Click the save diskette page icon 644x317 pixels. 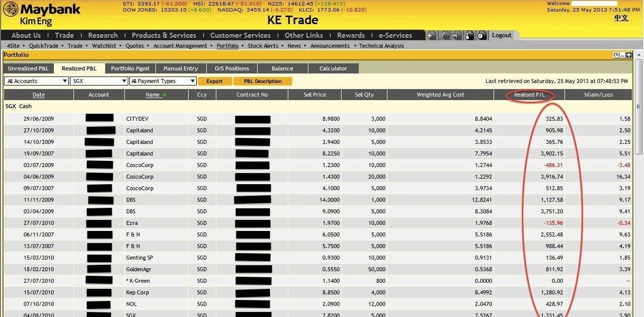(456, 35)
